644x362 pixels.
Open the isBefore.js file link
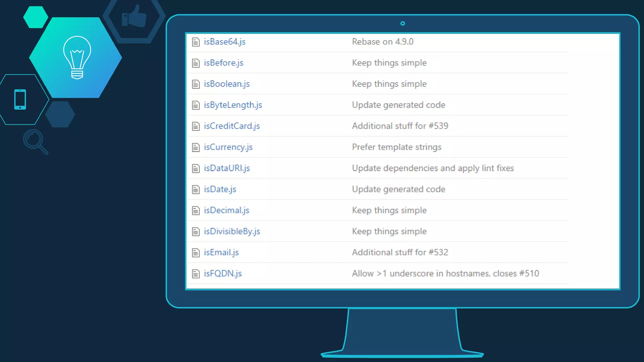tap(223, 63)
